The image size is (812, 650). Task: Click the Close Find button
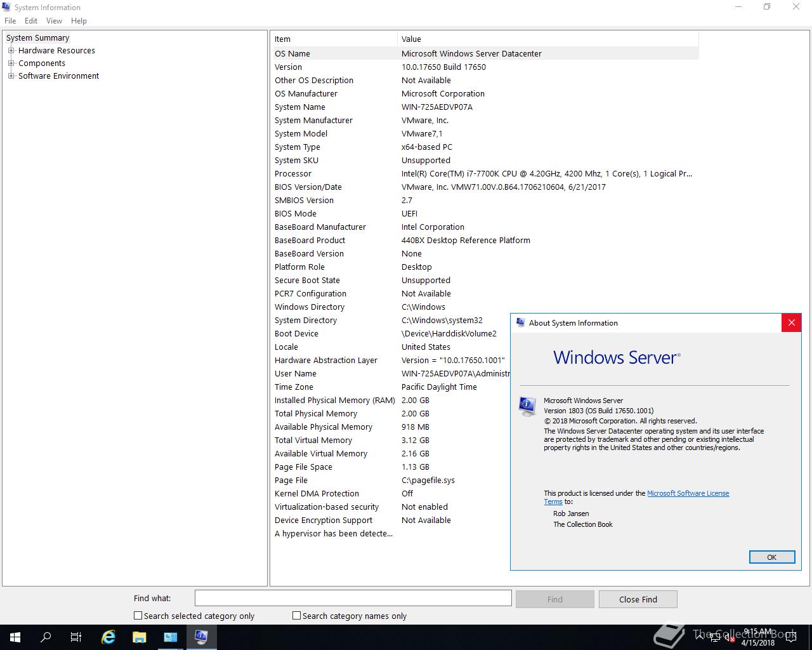click(x=638, y=599)
